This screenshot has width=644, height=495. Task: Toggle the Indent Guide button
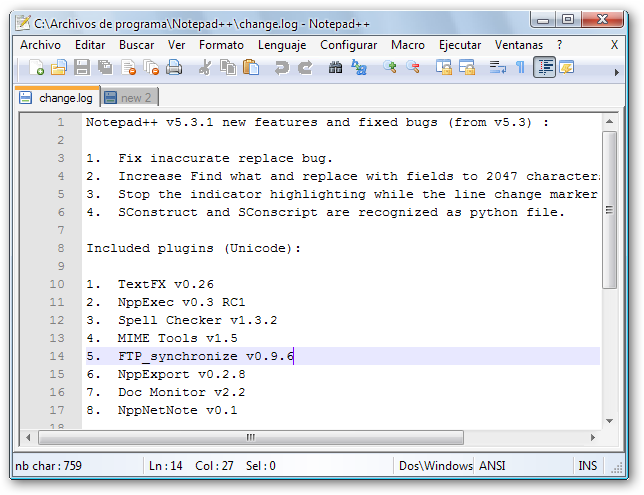[544, 68]
